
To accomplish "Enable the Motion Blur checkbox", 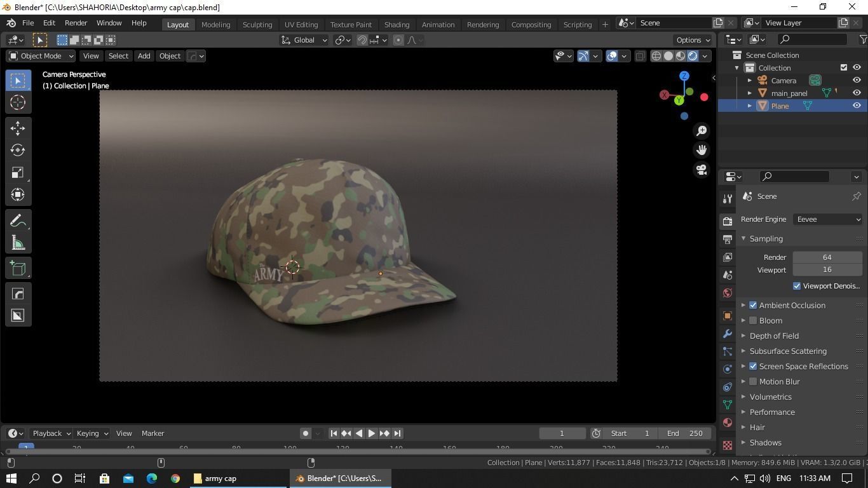I will pyautogui.click(x=753, y=381).
